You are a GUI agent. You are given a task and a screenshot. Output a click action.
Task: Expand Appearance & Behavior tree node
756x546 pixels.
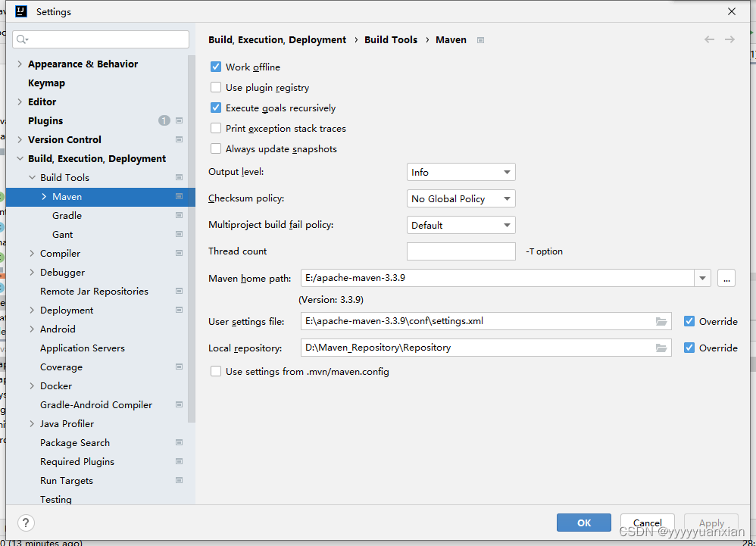click(20, 64)
